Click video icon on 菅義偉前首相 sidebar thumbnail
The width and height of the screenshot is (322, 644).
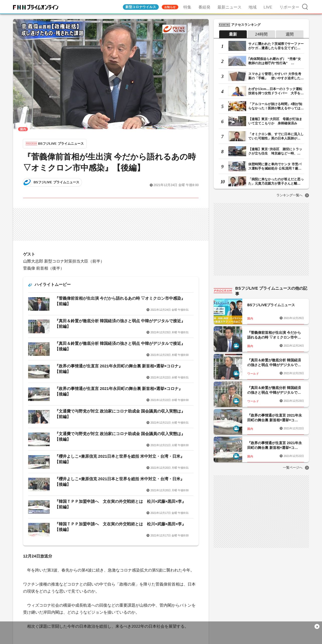tap(236, 346)
